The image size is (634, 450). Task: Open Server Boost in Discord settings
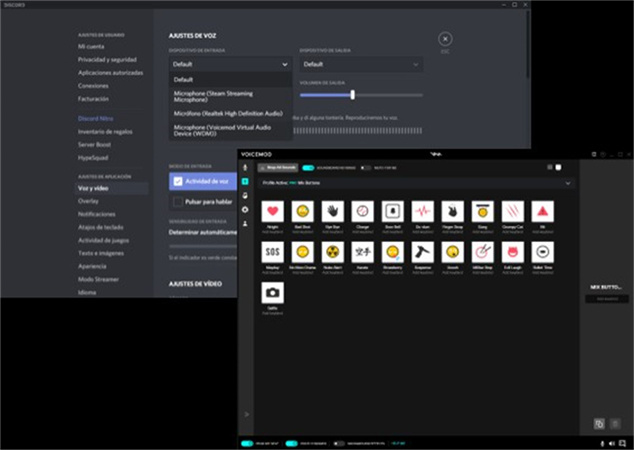(94, 145)
